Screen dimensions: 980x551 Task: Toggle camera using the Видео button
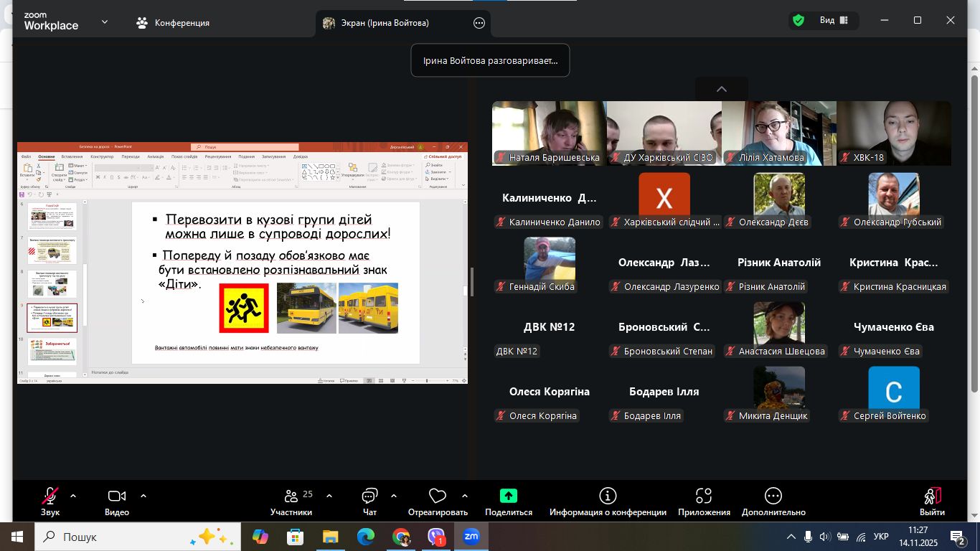[x=116, y=496]
